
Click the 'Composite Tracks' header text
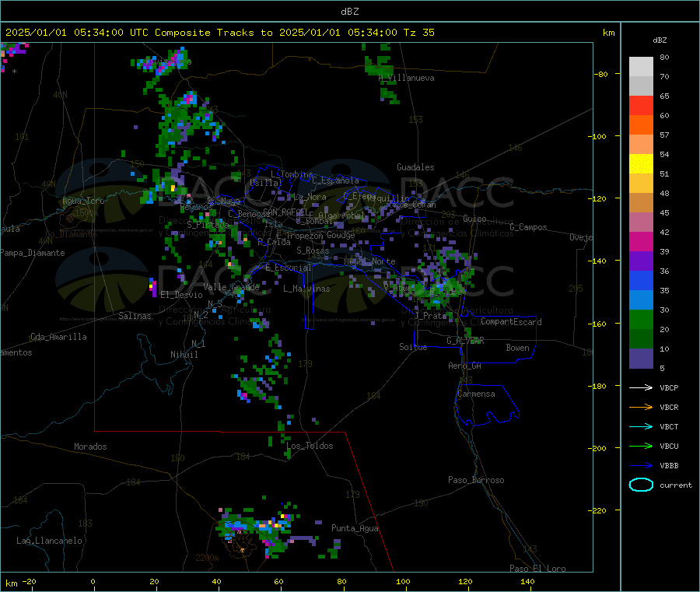pos(204,32)
